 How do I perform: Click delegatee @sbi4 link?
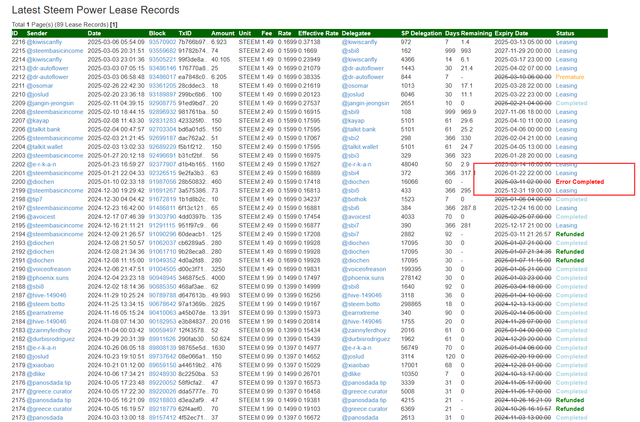[350, 173]
